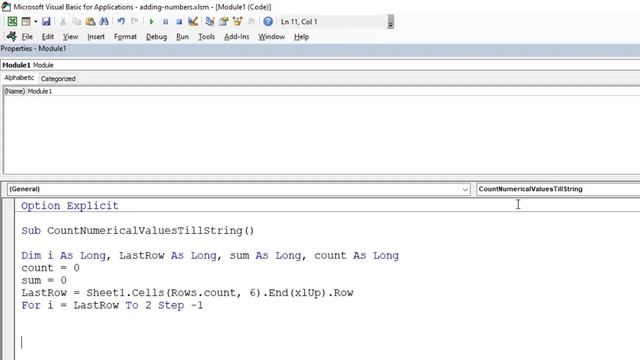Click the Properties - Module1 title bar

click(x=320, y=49)
